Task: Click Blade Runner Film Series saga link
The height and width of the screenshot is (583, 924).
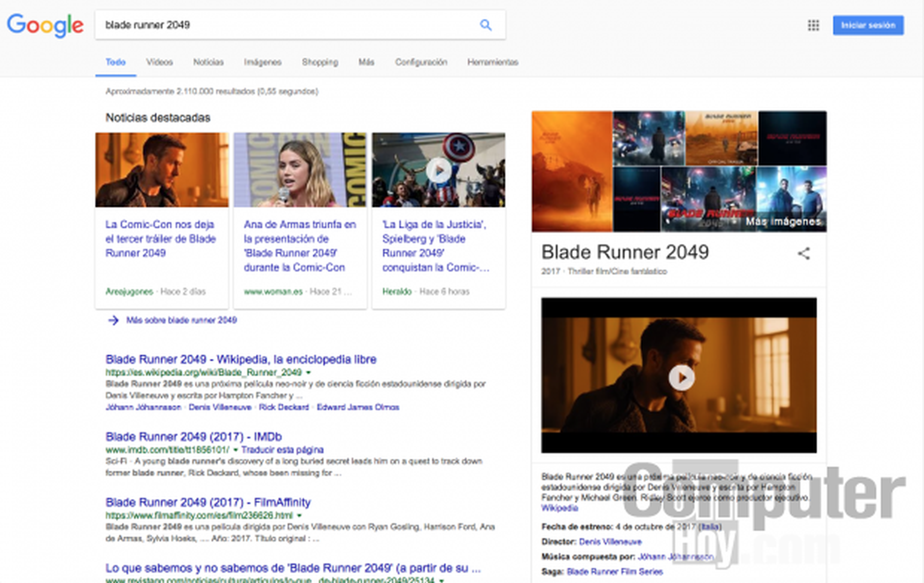Action: tap(615, 571)
